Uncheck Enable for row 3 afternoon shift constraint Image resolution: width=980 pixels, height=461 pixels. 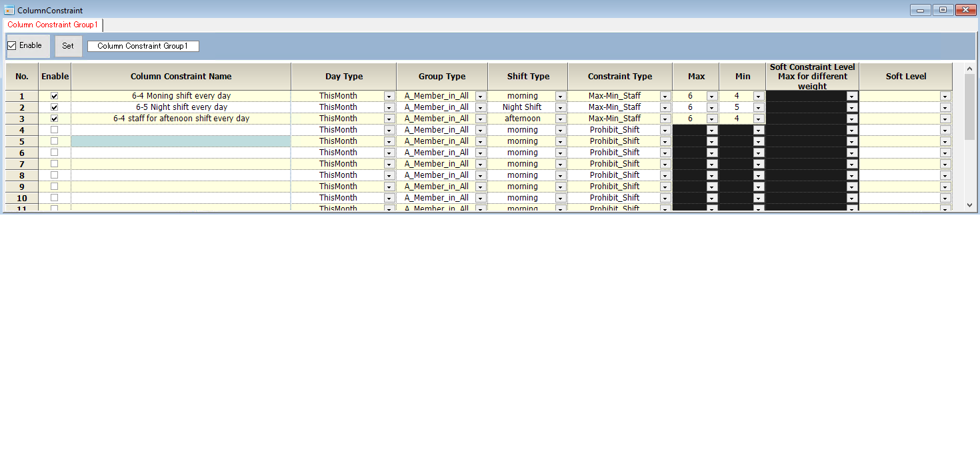click(x=55, y=119)
